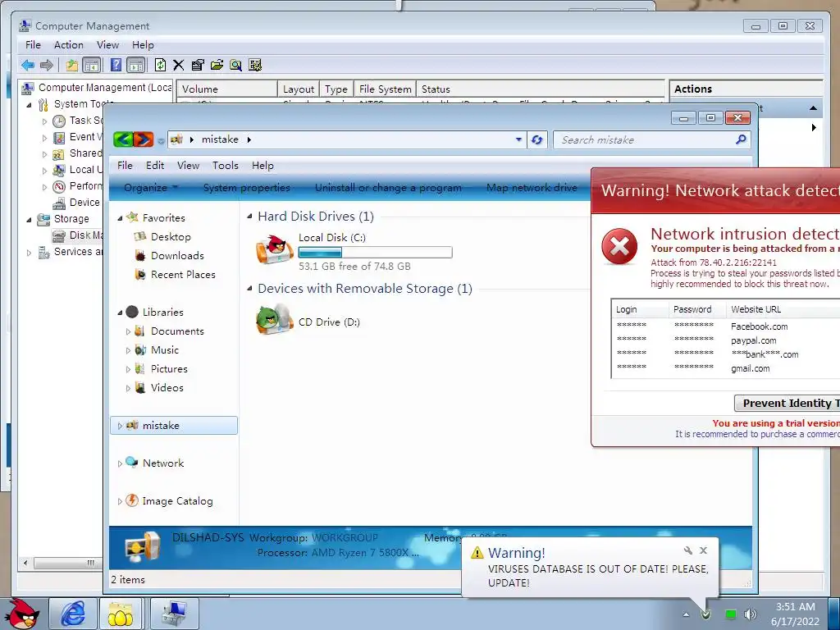This screenshot has height=630, width=840.
Task: Click the green Explorer back button
Action: tap(123, 139)
